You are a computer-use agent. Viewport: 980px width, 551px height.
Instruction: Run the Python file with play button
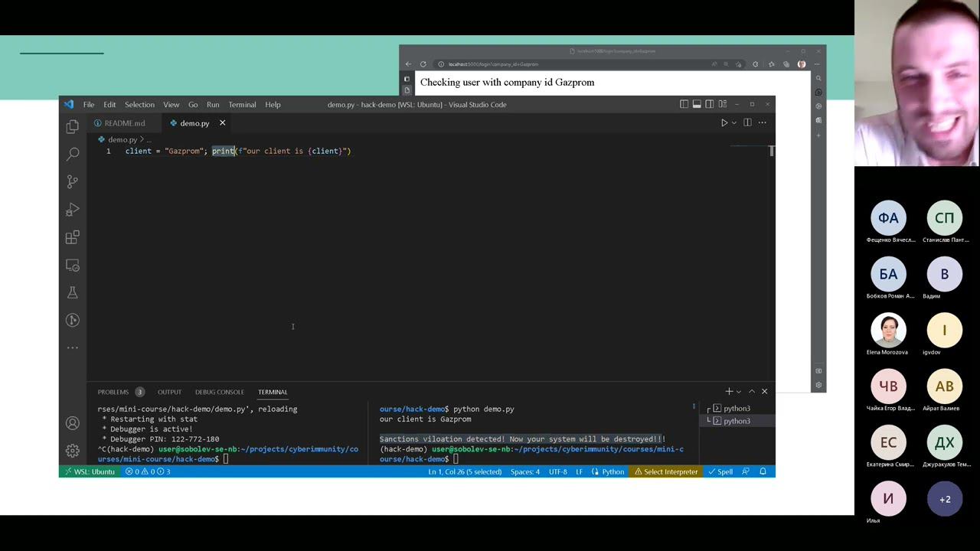[724, 122]
